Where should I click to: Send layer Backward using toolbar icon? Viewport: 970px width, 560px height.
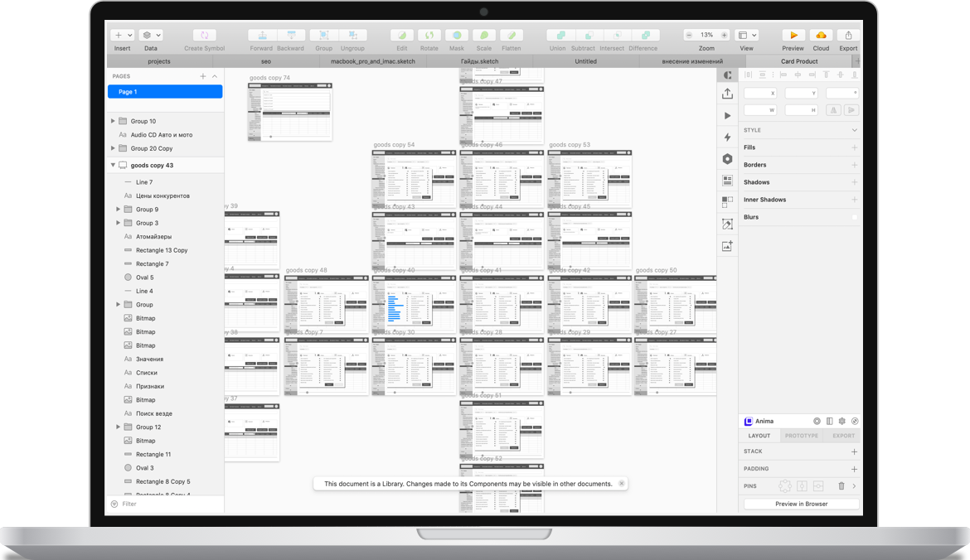pos(291,36)
